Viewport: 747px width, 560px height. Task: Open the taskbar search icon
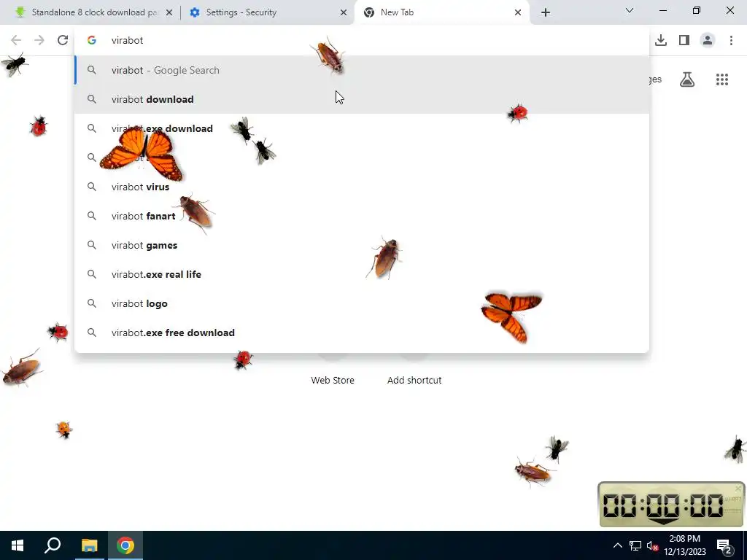tap(53, 545)
